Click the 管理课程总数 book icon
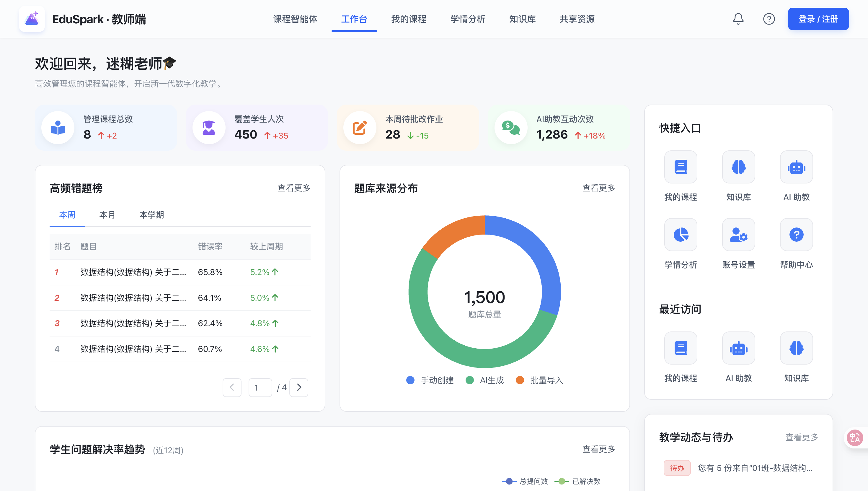 click(x=58, y=128)
